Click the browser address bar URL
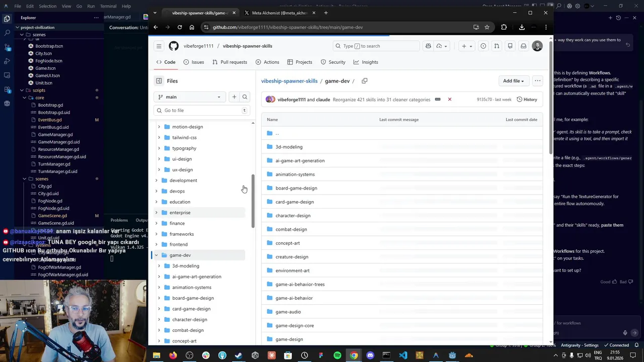This screenshot has width=644, height=362. tap(288, 27)
